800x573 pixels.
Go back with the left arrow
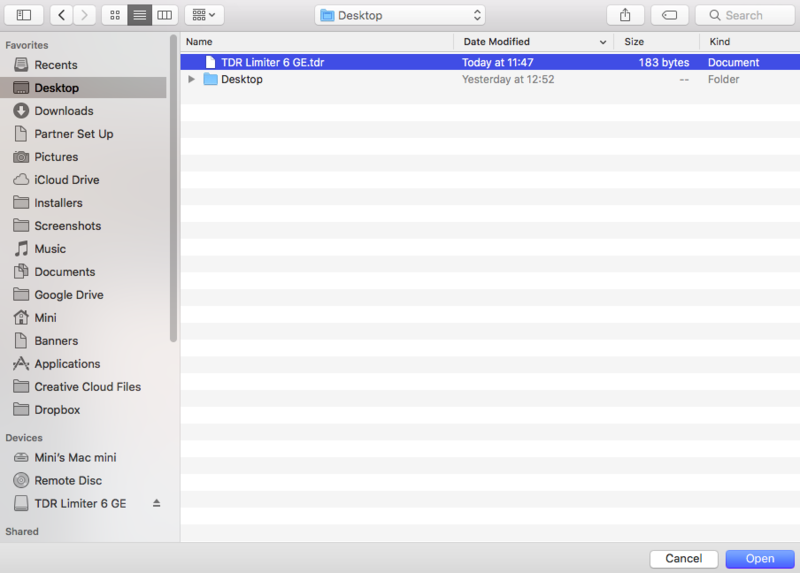tap(62, 15)
